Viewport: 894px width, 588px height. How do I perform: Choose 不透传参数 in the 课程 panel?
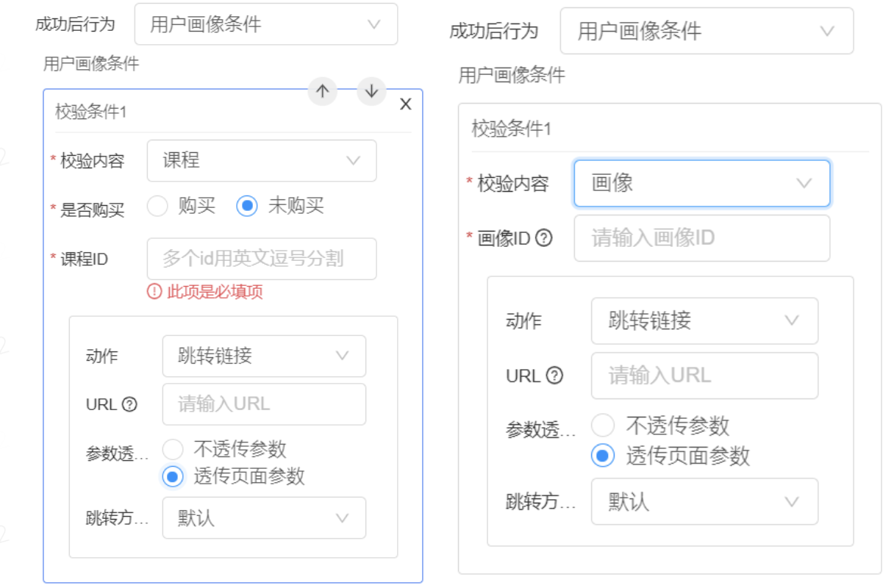(x=173, y=450)
